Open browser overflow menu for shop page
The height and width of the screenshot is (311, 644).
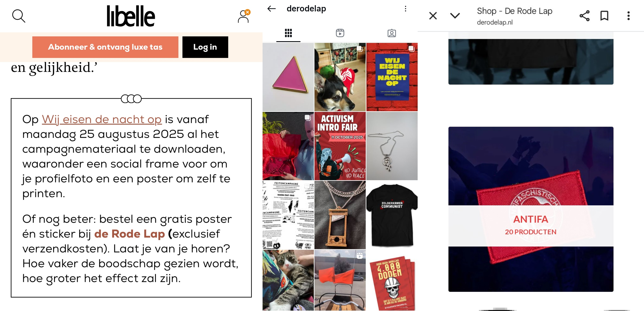[628, 16]
